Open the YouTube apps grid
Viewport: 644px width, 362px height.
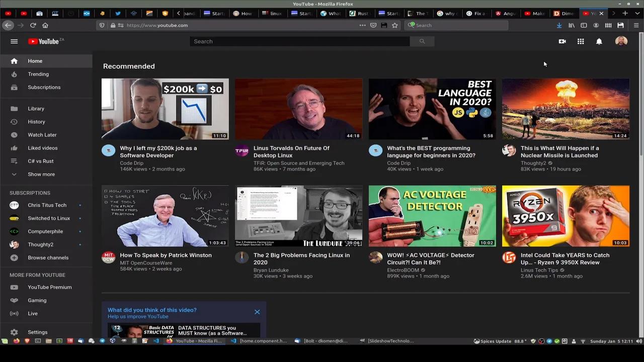581,41
